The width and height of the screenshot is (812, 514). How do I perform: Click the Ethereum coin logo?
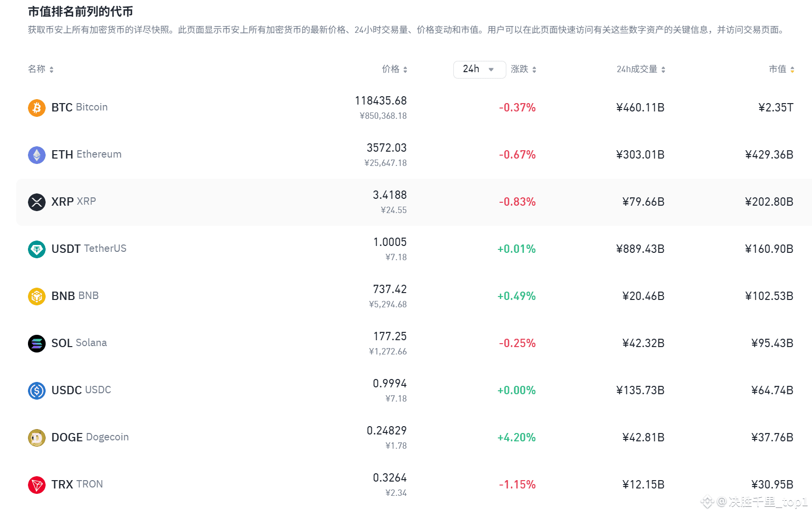click(x=37, y=155)
